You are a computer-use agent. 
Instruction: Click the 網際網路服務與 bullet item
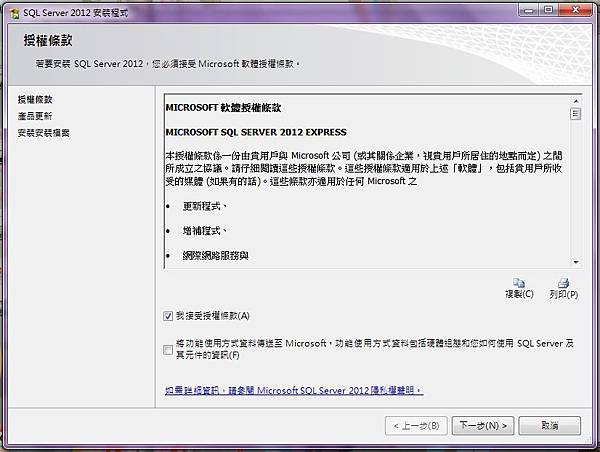[x=215, y=256]
